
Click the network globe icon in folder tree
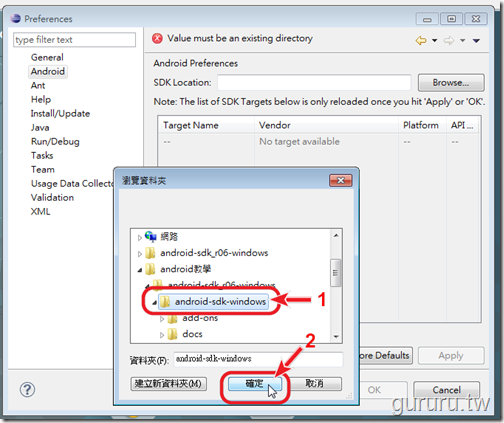pos(151,236)
